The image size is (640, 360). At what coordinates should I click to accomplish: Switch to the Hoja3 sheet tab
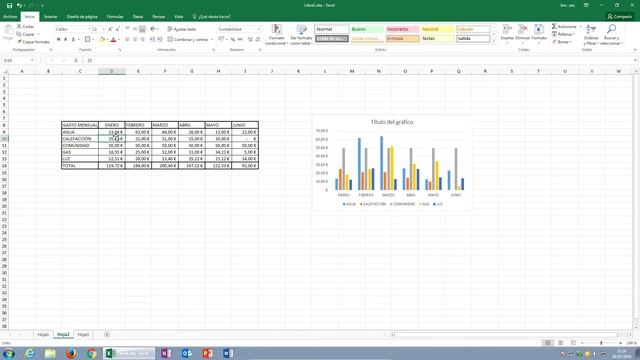click(83, 335)
